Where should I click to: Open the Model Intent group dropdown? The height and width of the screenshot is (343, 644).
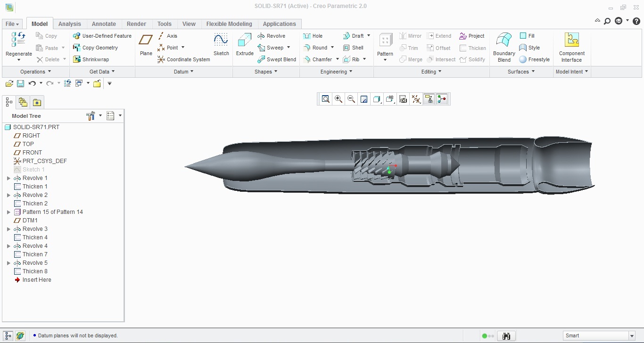click(572, 72)
